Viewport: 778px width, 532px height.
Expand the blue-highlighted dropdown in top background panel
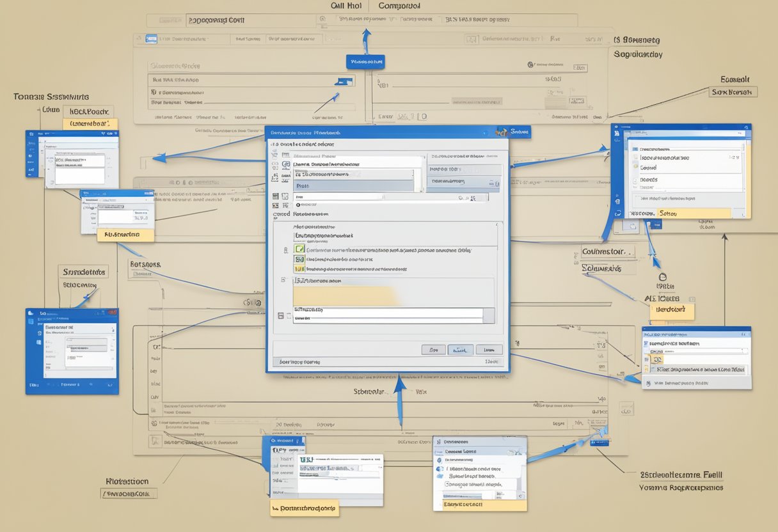[x=344, y=81]
